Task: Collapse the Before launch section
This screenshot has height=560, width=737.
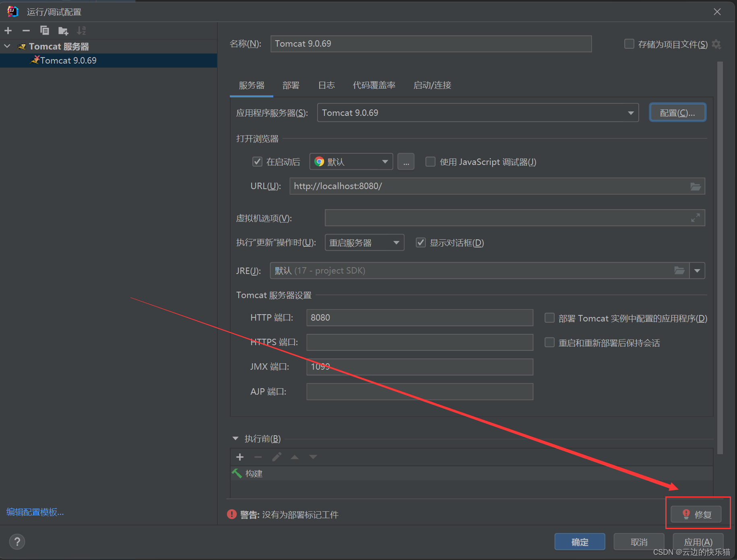Action: coord(235,439)
